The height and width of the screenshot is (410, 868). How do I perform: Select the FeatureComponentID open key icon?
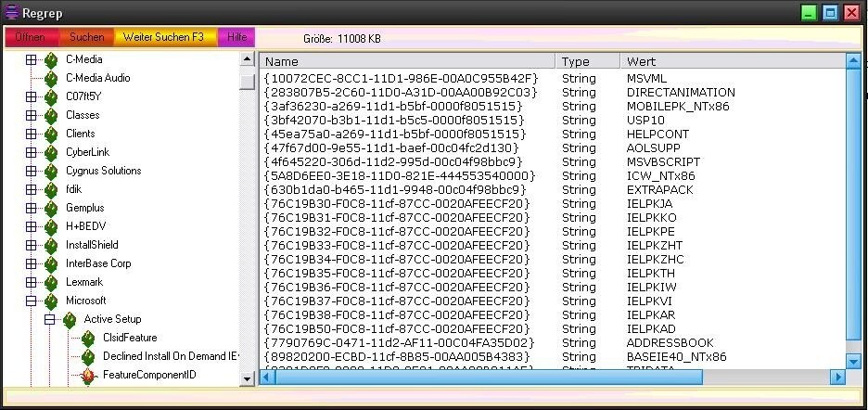(x=89, y=375)
